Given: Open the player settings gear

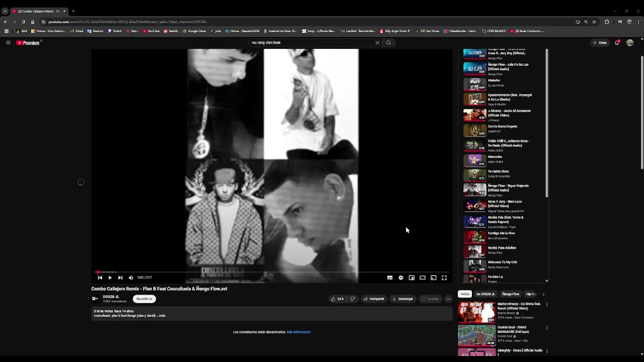Looking at the screenshot, I should [401, 278].
